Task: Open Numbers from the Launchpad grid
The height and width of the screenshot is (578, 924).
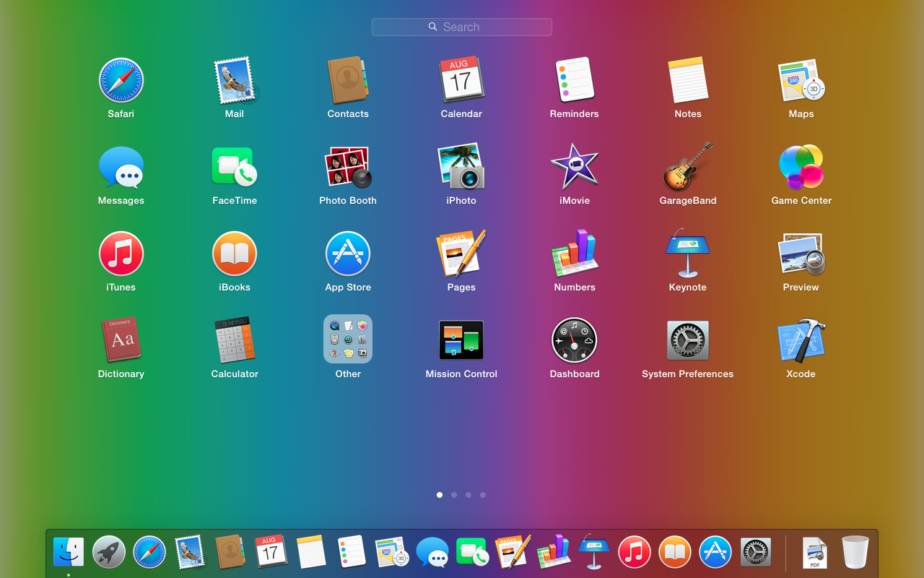Action: pos(575,254)
